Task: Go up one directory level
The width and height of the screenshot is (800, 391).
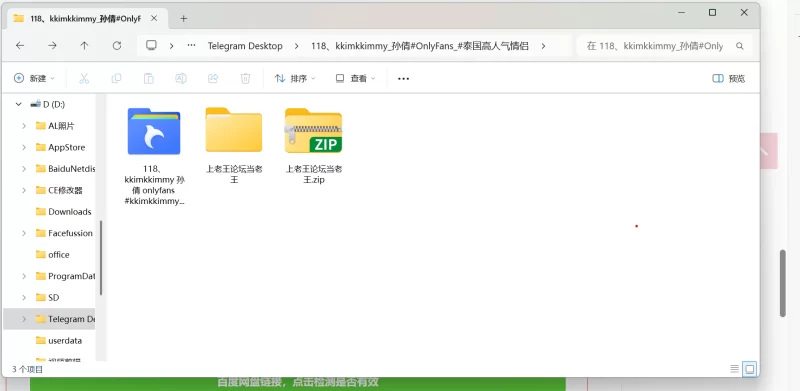Action: (84, 45)
